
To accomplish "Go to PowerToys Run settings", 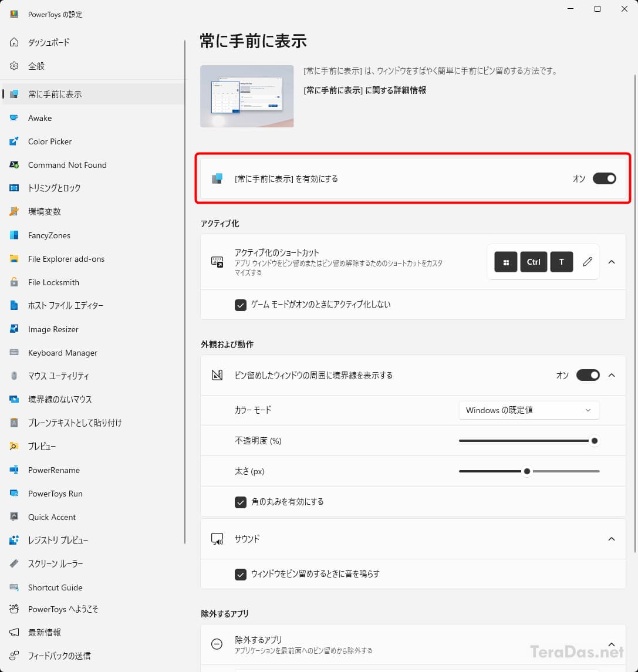I will point(93,493).
